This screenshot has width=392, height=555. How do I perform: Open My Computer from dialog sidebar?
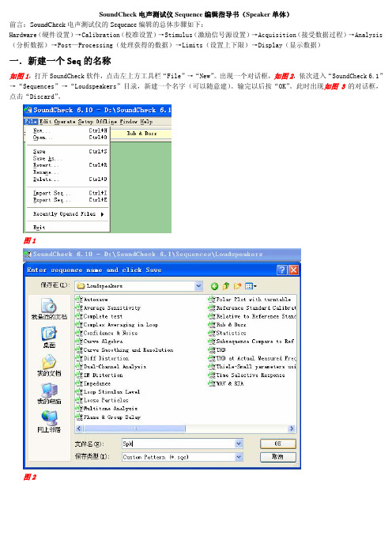[49, 393]
